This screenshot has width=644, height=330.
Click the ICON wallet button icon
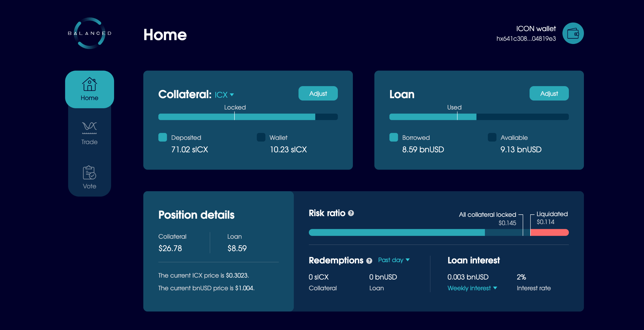coord(573,33)
